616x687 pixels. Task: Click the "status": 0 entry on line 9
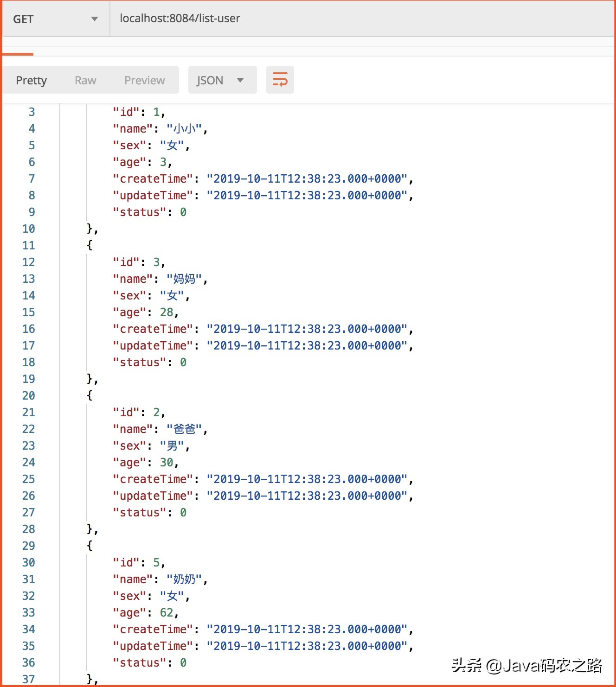tap(149, 212)
